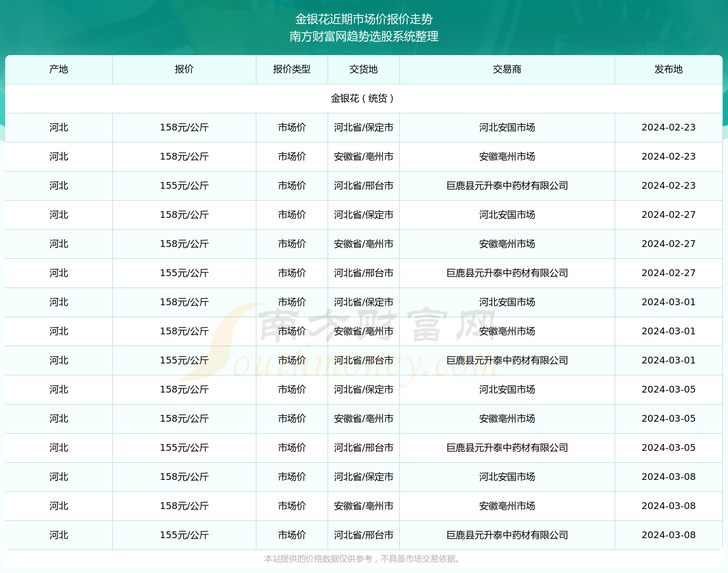The height and width of the screenshot is (573, 728).
Task: Select 巨鹿县元升泰中药材有限公司 in the 2024-02-27 row
Action: [x=507, y=273]
